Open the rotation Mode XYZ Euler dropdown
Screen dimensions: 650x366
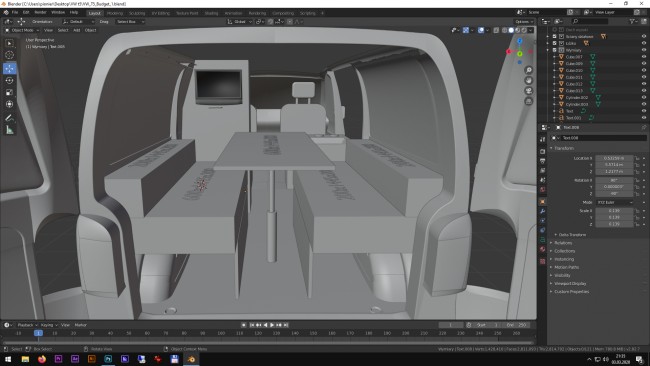614,202
